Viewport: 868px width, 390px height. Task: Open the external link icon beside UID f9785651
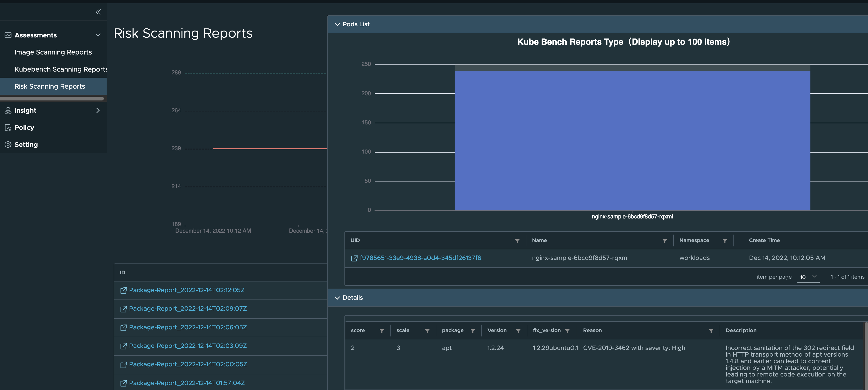pos(354,258)
